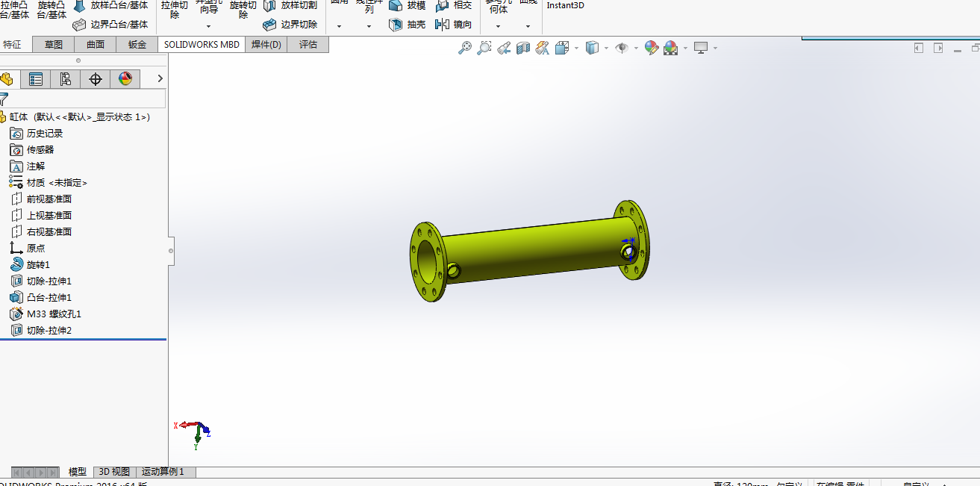The height and width of the screenshot is (486, 980).
Task: Click the Edit Appearance color ball icon
Action: 652,48
